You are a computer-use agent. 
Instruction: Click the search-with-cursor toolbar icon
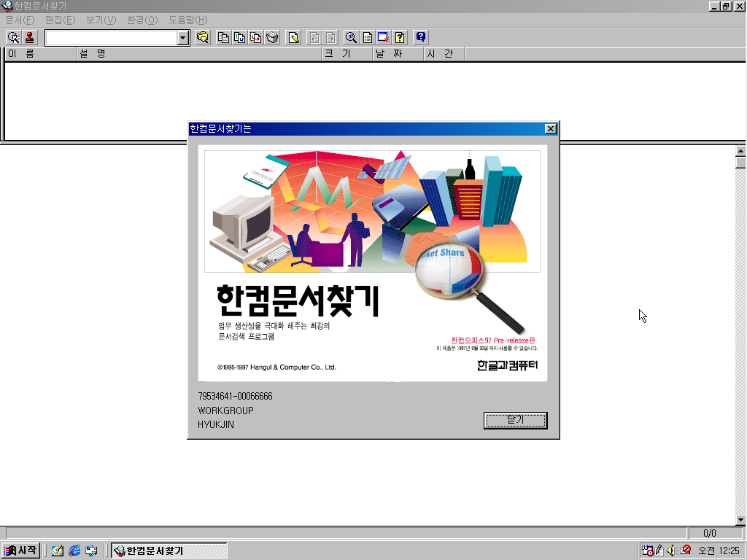tap(14, 38)
